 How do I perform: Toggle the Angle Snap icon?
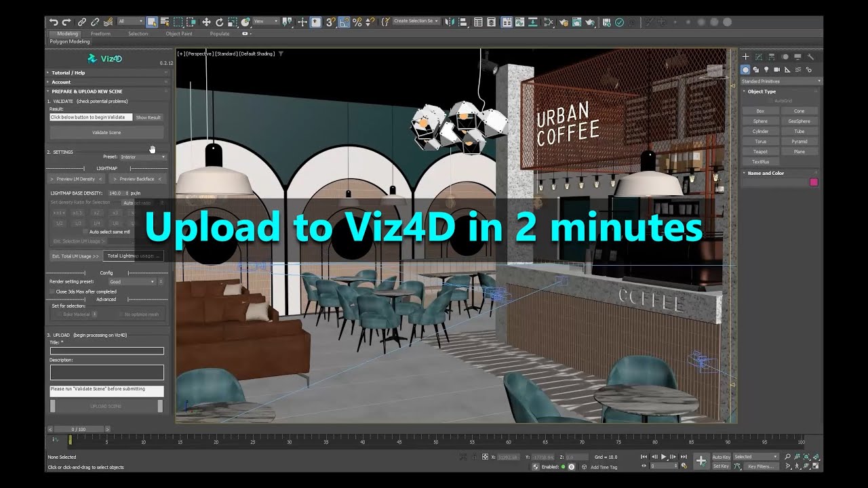[344, 22]
